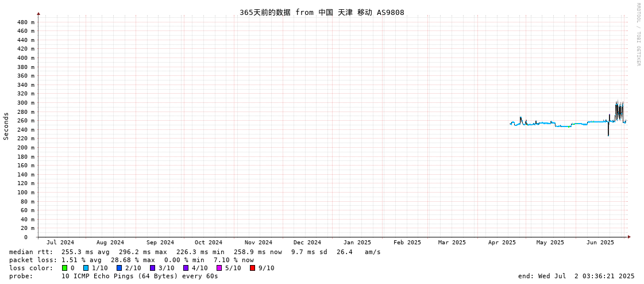644x284 pixels.
Task: Pick the violet 4/10 loss swatch
Action: [x=186, y=268]
